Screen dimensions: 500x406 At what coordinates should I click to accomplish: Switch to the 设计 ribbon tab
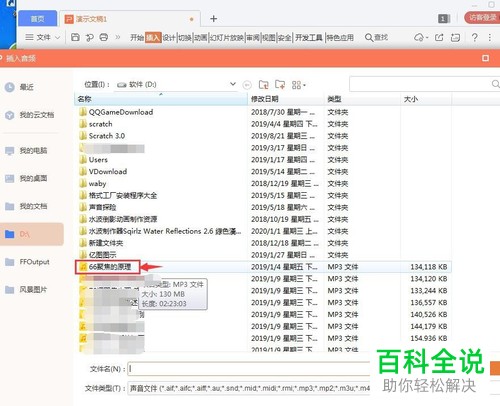click(x=169, y=38)
